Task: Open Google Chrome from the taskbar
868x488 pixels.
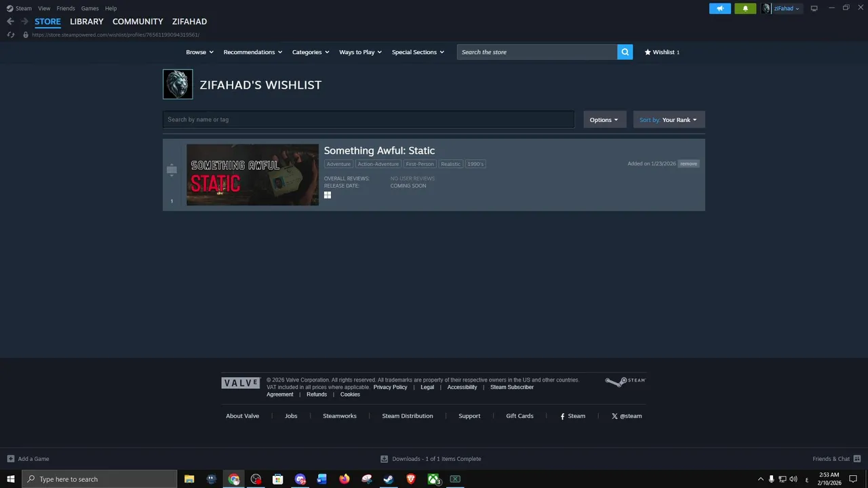Action: [234, 479]
